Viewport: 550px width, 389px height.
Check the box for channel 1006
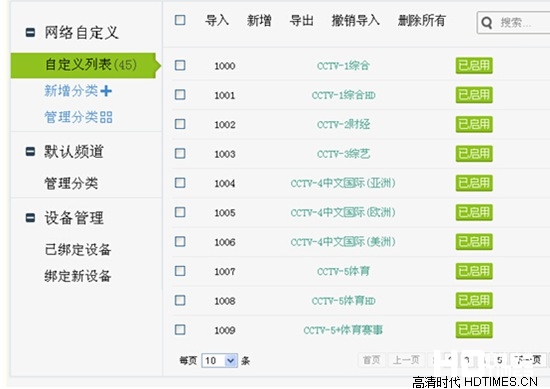[x=180, y=241]
